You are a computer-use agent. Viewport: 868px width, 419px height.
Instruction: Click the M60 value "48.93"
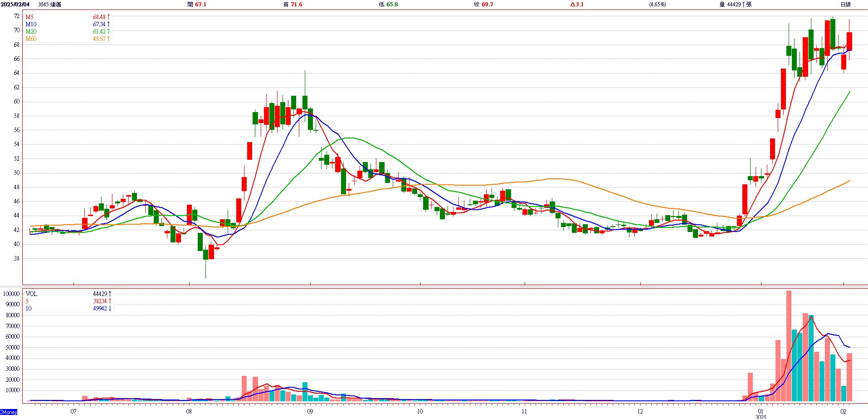[99, 39]
